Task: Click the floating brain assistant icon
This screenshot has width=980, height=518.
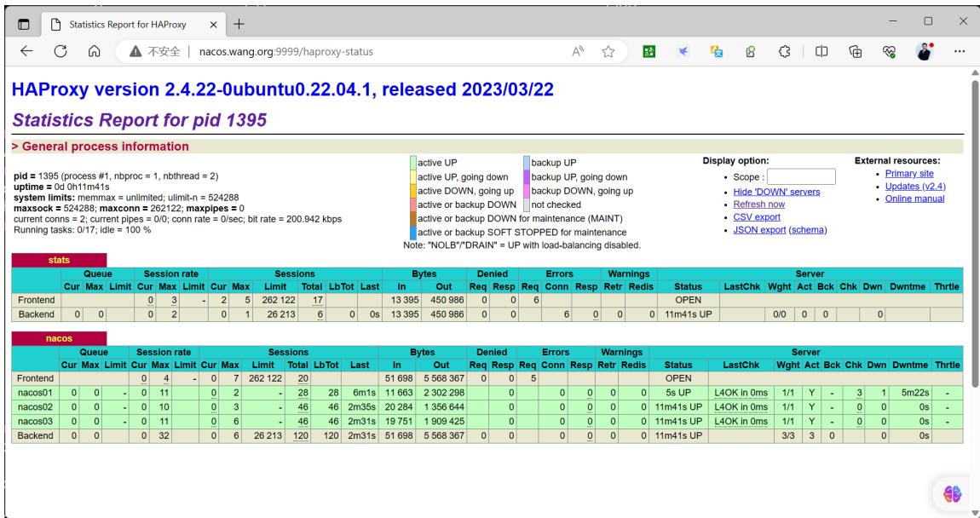Action: pyautogui.click(x=953, y=493)
